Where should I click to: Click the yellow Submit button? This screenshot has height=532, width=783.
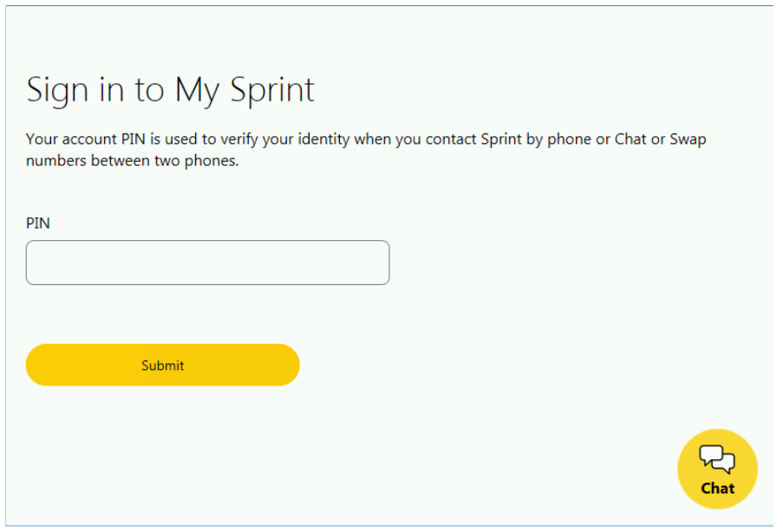point(163,365)
